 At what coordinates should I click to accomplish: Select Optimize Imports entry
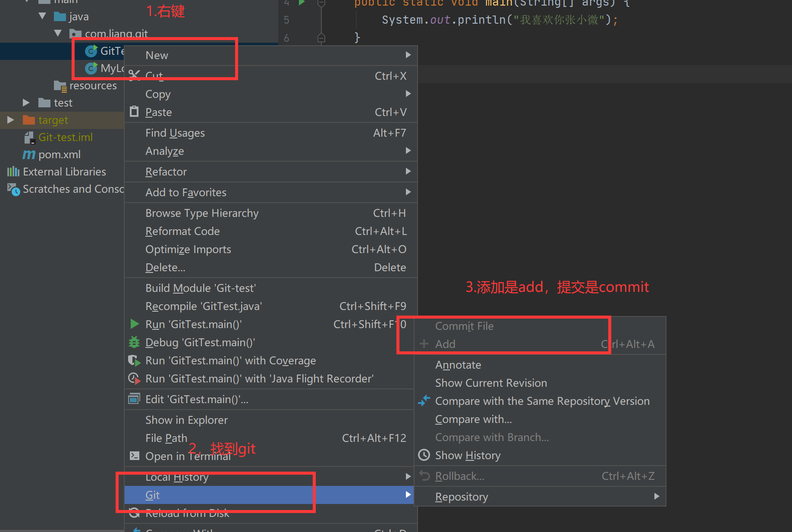(x=270, y=249)
